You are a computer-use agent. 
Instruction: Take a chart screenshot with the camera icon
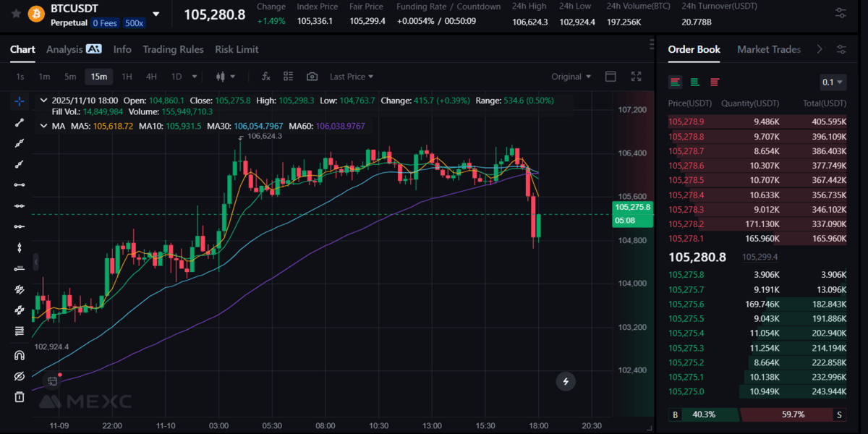coord(312,76)
